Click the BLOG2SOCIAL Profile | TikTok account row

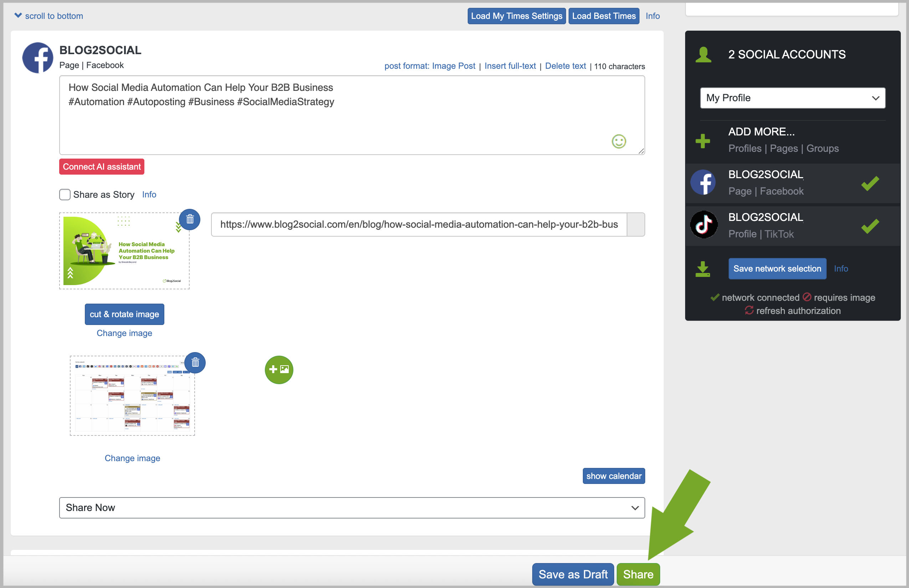[792, 226]
